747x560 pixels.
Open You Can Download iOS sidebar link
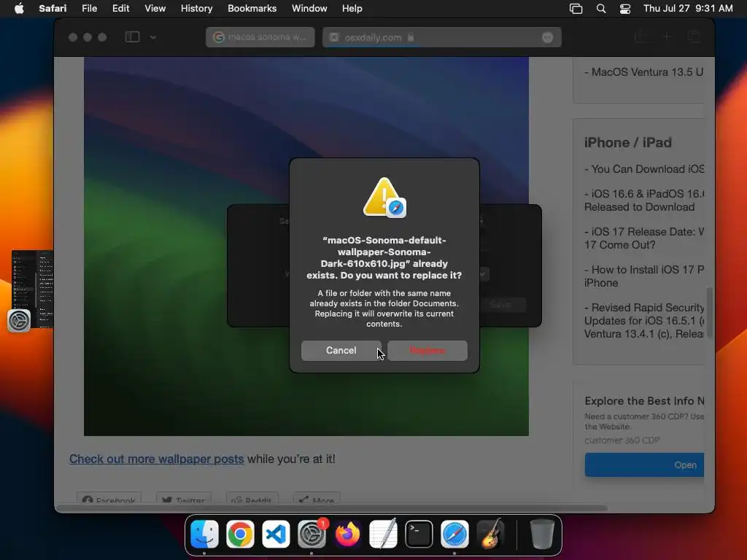[x=644, y=169]
